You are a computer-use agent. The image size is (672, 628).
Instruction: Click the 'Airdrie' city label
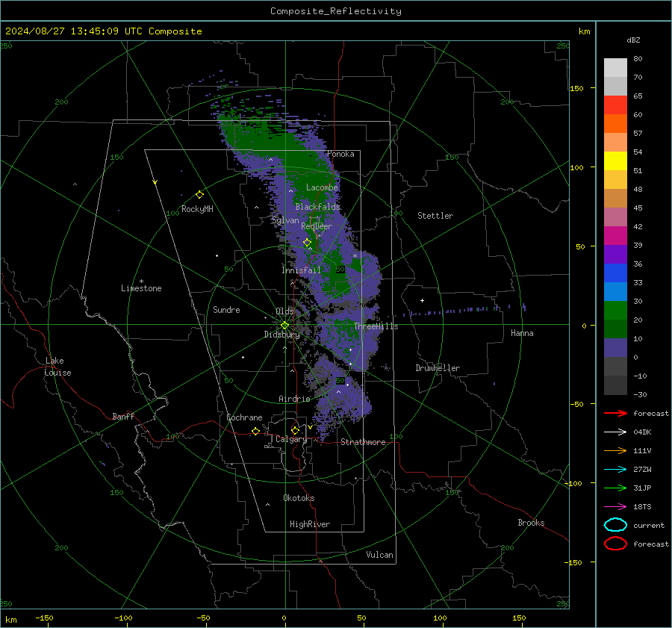coord(294,399)
